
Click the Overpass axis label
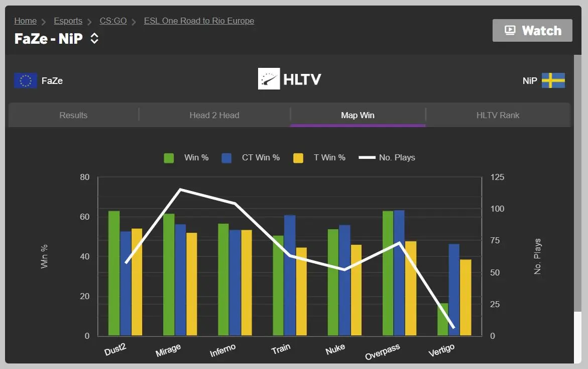[383, 352]
